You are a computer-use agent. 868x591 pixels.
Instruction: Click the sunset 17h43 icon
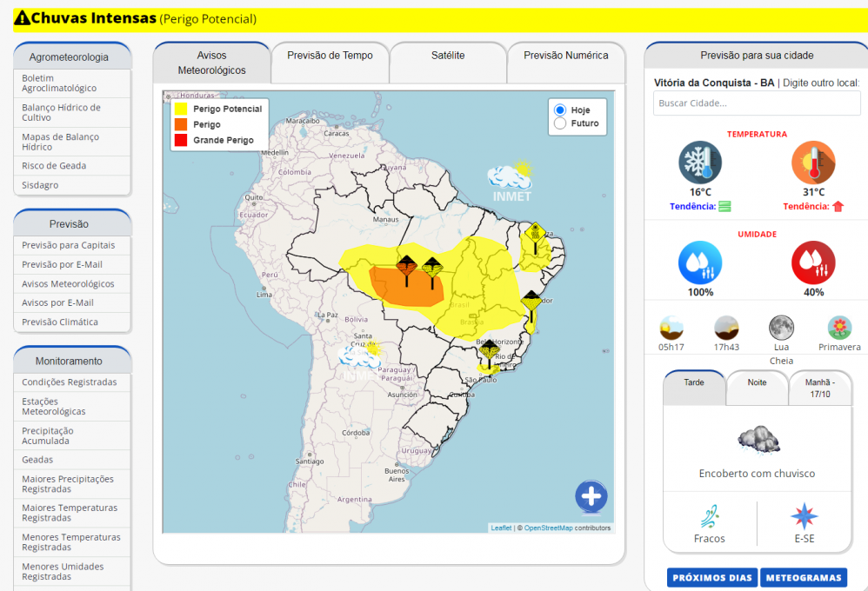726,328
